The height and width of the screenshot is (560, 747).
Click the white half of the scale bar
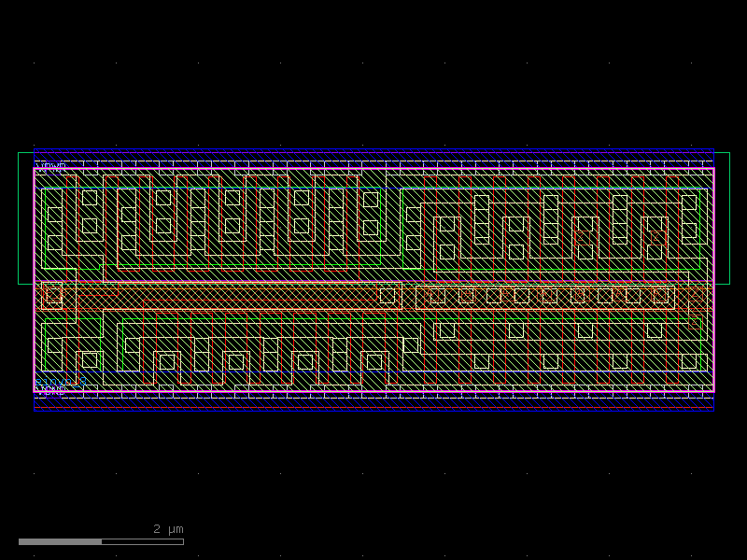pos(60,541)
